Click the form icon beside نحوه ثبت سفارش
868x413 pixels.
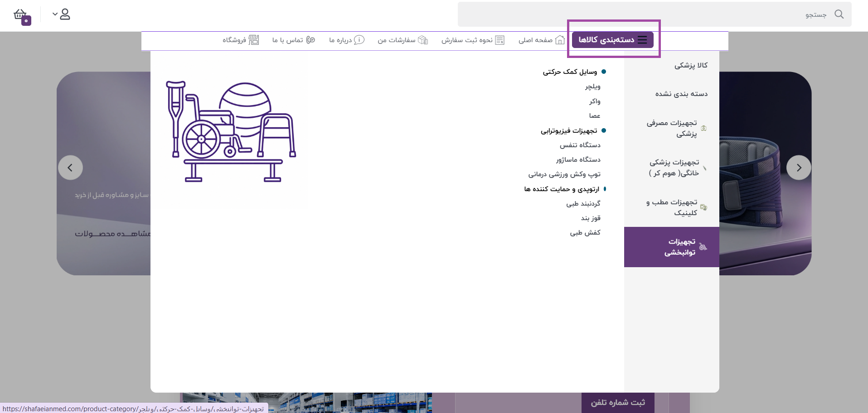[500, 40]
